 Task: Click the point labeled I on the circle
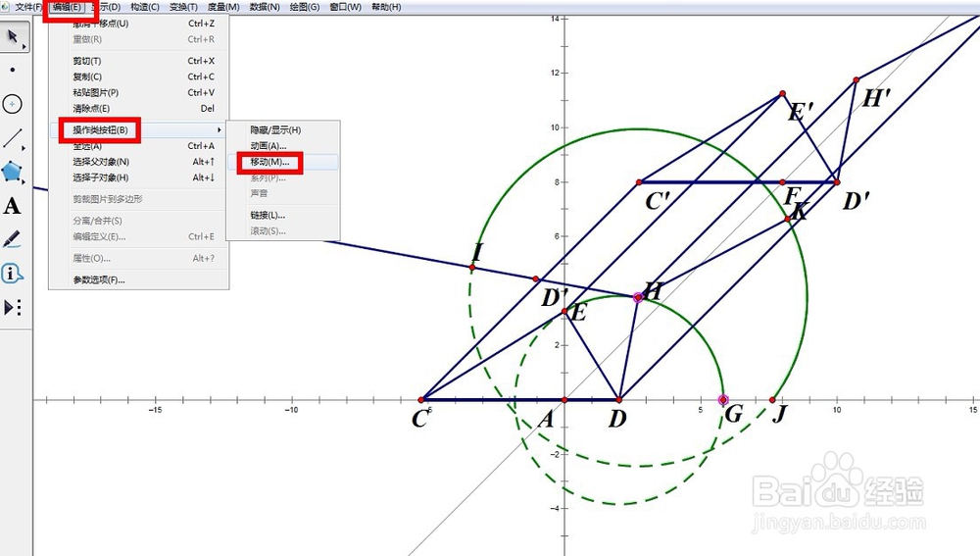[472, 268]
